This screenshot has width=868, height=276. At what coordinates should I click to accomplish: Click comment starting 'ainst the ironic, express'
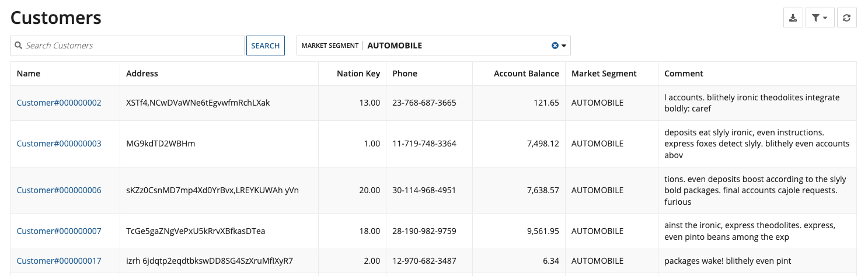point(750,231)
